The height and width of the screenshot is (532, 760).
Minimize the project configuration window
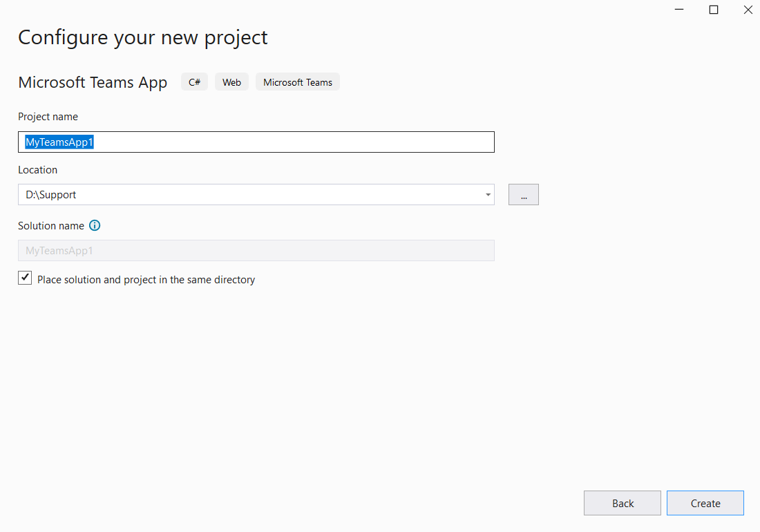coord(681,10)
